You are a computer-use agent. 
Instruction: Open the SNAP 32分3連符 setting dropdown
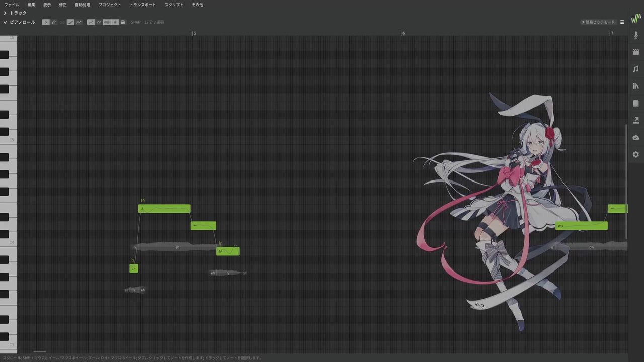tap(147, 22)
